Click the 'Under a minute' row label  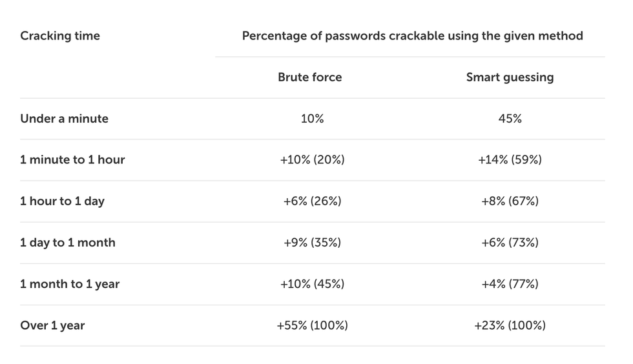coord(65,119)
